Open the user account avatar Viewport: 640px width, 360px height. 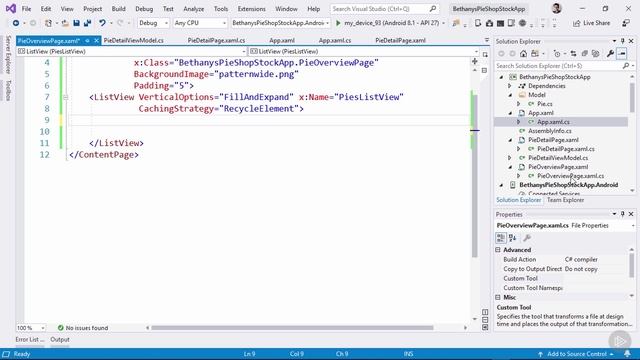(x=556, y=8)
